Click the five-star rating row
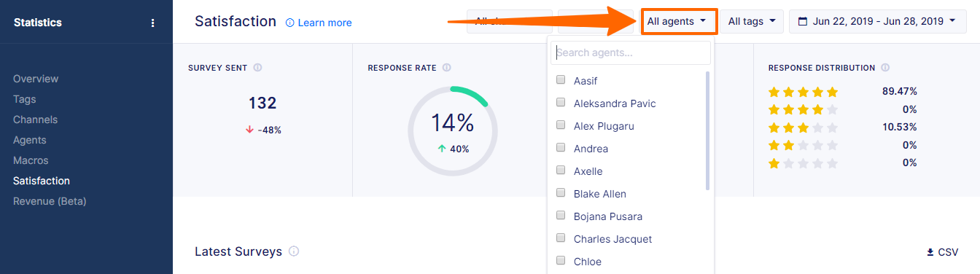Image resolution: width=980 pixels, height=274 pixels. 842,92
